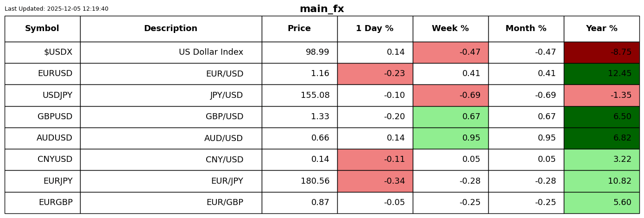The height and width of the screenshot is (218, 644).
Task: Click the Month % column header
Action: click(526, 29)
